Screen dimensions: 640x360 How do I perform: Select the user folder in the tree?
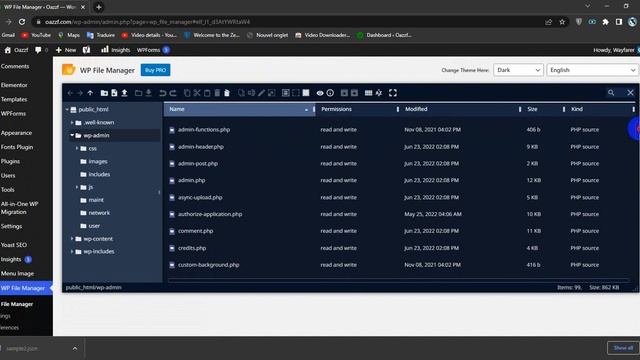[90, 226]
